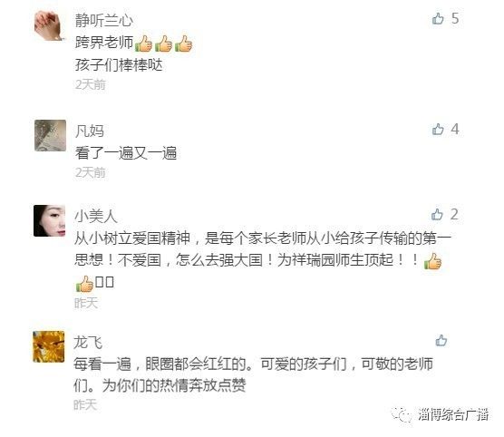Click the username 静听兰心

[104, 21]
